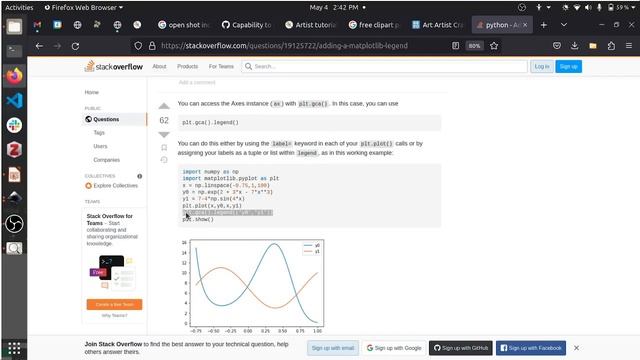Image resolution: width=640 pixels, height=360 pixels.
Task: Switch to the 'open shot' Google tab
Action: coord(183,25)
